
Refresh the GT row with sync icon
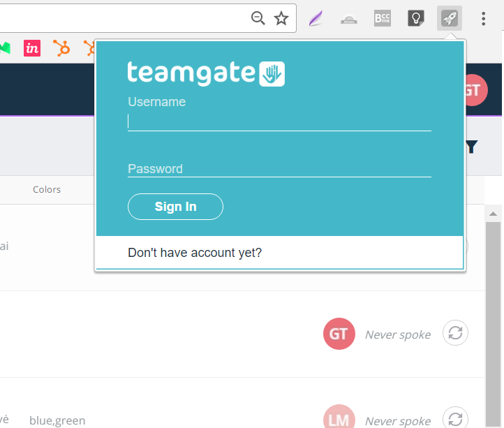455,333
